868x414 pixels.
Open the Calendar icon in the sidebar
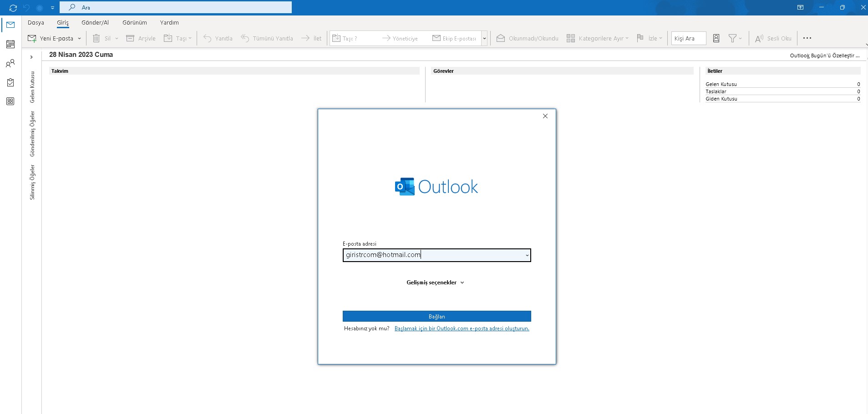[10, 44]
